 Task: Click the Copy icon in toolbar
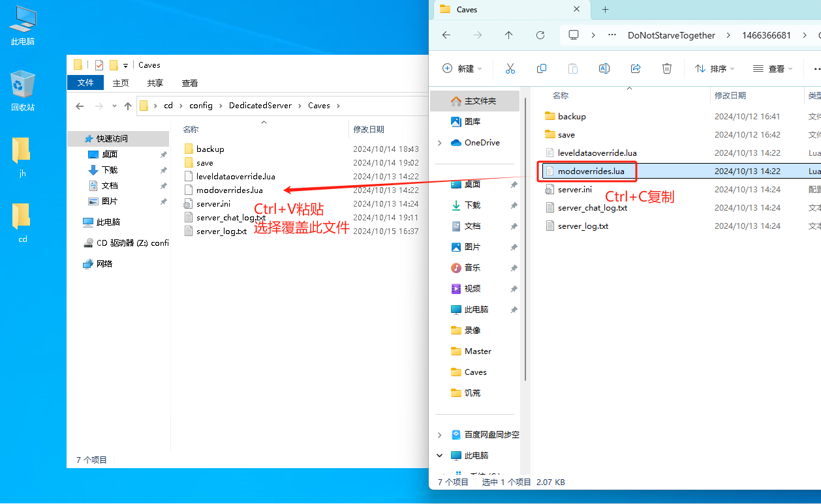pos(542,68)
